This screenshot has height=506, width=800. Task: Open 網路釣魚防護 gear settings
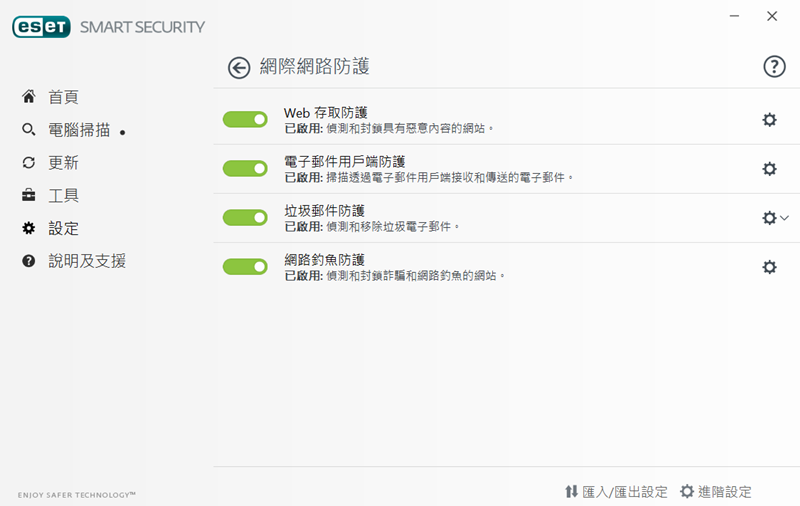point(769,267)
